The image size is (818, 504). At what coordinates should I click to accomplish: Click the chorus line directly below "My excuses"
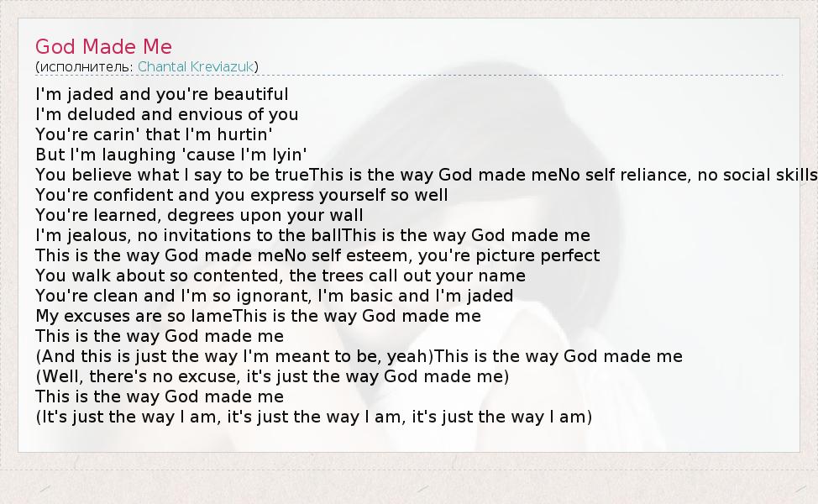click(160, 336)
